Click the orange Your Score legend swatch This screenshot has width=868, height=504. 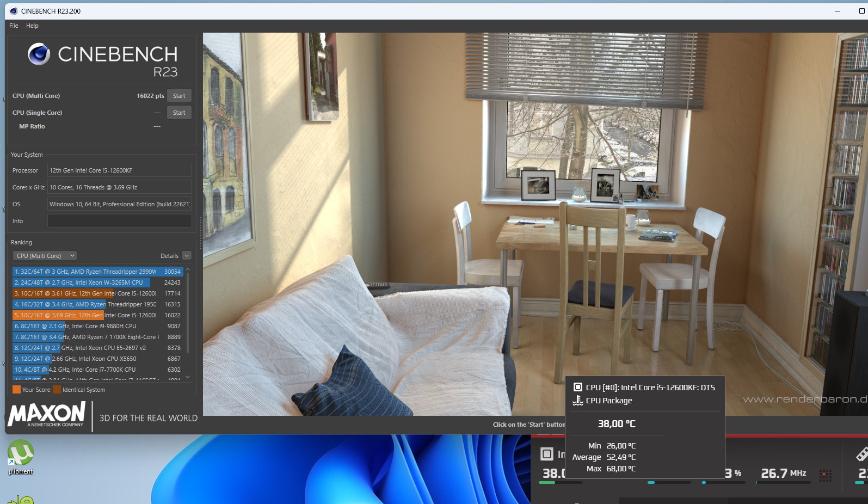point(16,390)
